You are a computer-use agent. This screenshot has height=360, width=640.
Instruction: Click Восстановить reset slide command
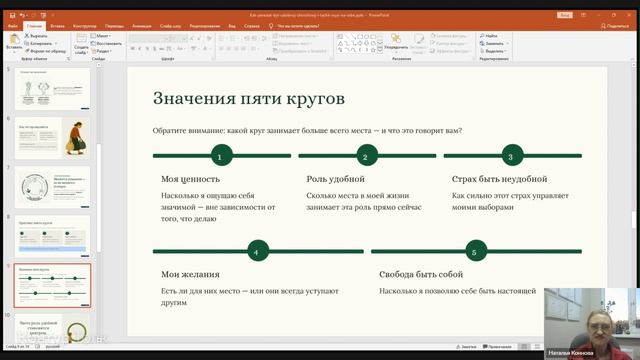pos(106,43)
